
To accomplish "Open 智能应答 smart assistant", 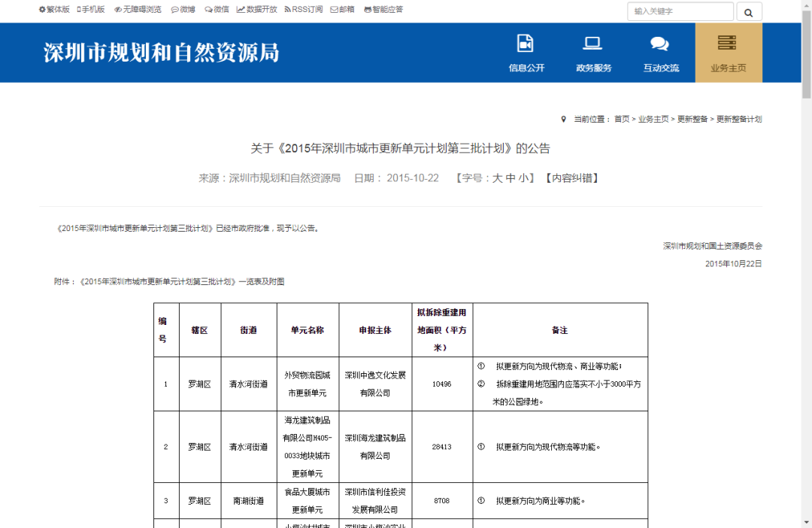I will click(383, 10).
